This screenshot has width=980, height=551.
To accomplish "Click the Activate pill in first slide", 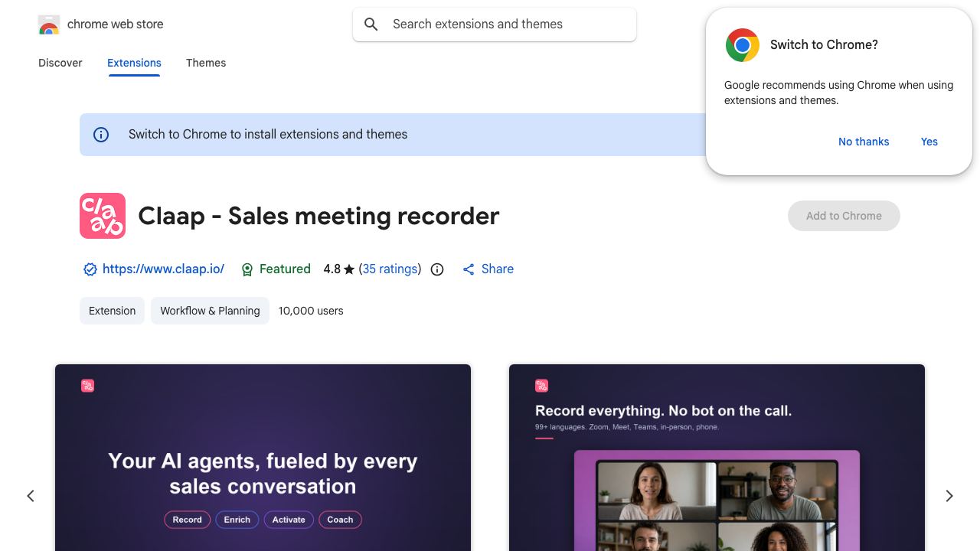I will click(x=289, y=520).
